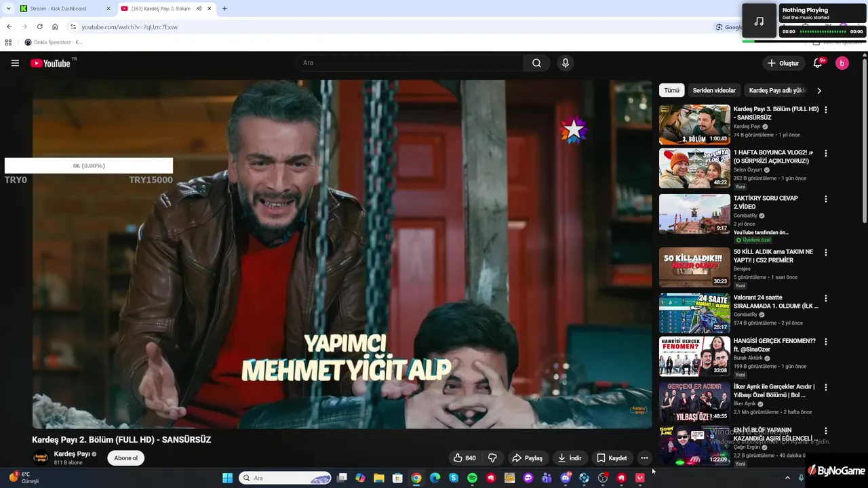
Task: Open more actions three-dot menu under video
Action: click(644, 458)
